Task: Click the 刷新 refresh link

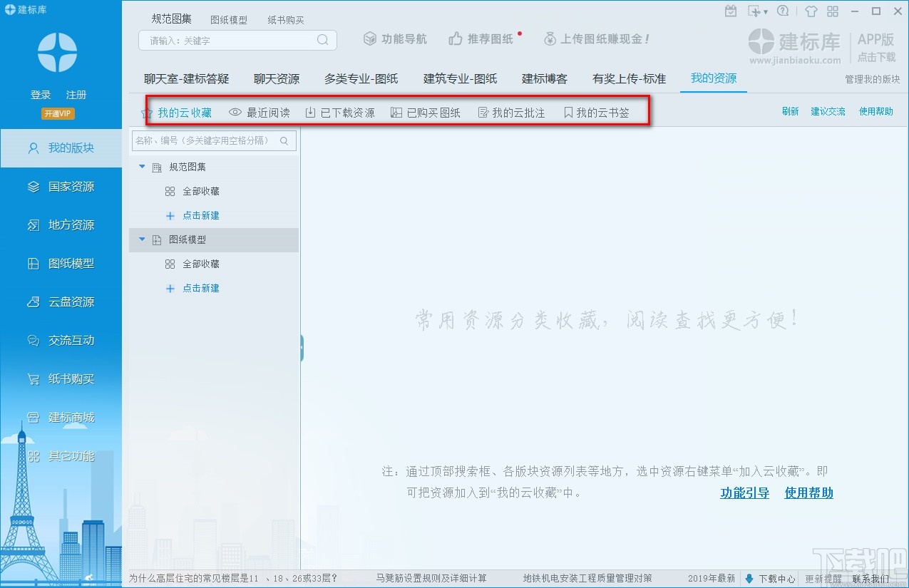Action: [790, 112]
